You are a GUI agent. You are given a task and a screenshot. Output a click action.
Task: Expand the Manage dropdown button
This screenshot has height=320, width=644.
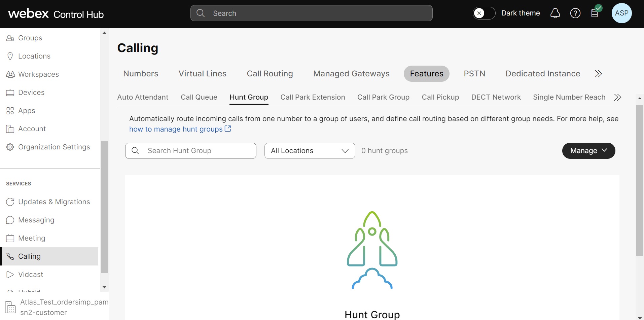click(x=588, y=151)
